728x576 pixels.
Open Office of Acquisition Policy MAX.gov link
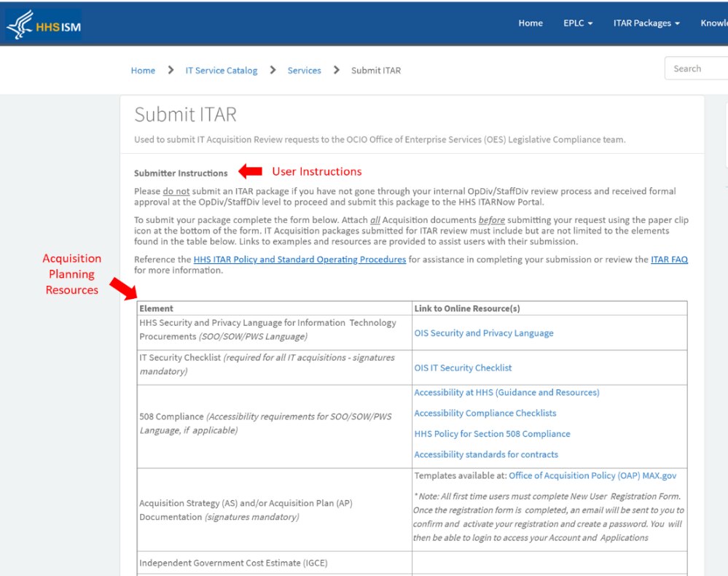(x=592, y=475)
